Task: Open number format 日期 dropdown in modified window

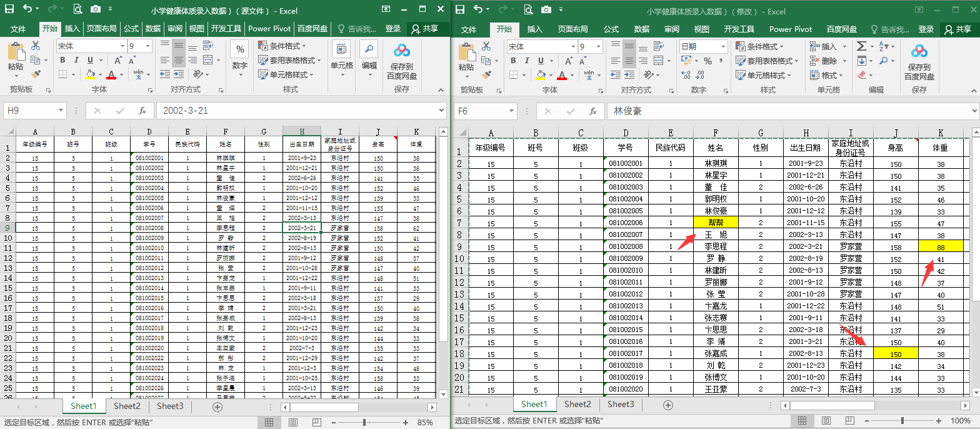Action: pos(724,47)
